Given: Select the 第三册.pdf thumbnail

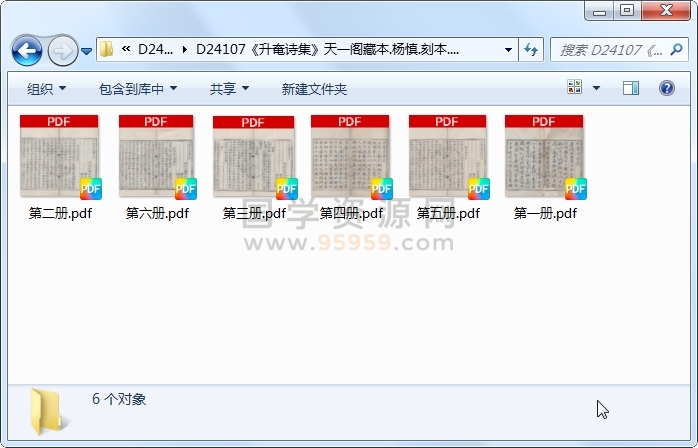Looking at the screenshot, I should 254,156.
